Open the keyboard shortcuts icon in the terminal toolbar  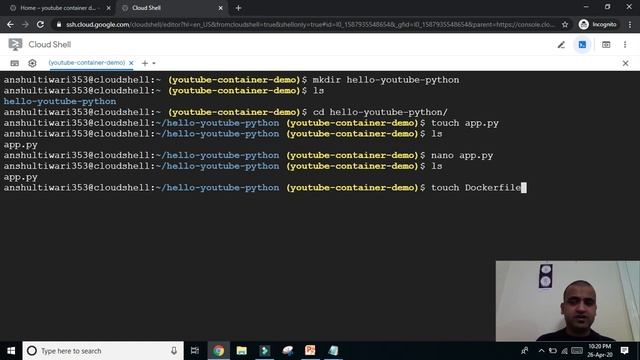pos(15,63)
